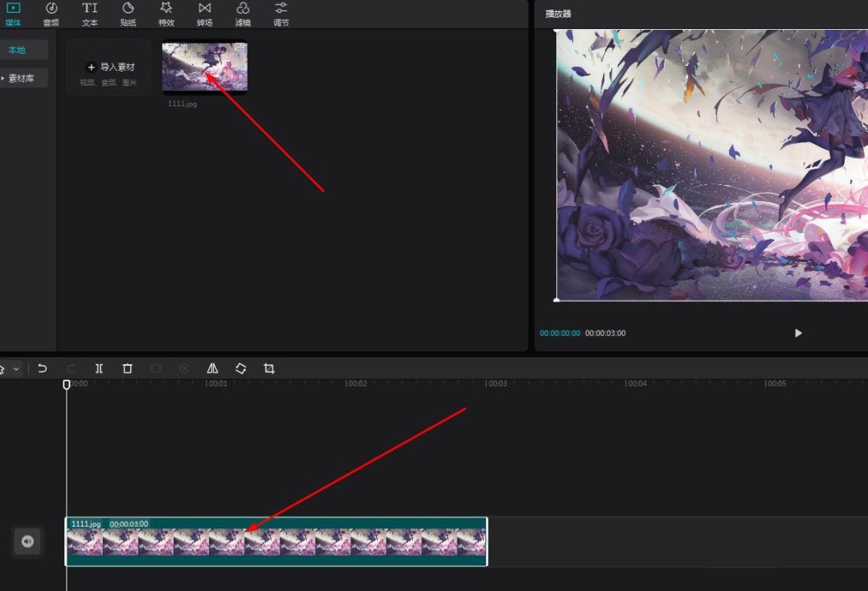Click the mirror flip icon

pyautogui.click(x=212, y=368)
